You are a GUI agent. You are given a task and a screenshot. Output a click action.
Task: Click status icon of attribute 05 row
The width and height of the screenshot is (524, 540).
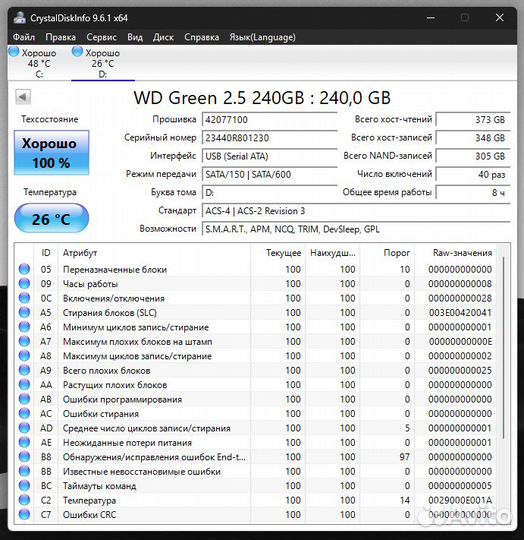coord(24,269)
